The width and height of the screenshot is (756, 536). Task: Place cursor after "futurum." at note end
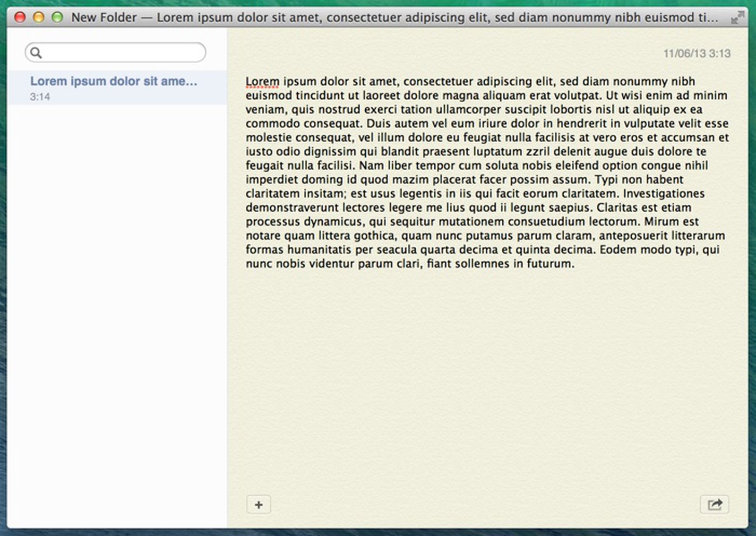click(576, 264)
